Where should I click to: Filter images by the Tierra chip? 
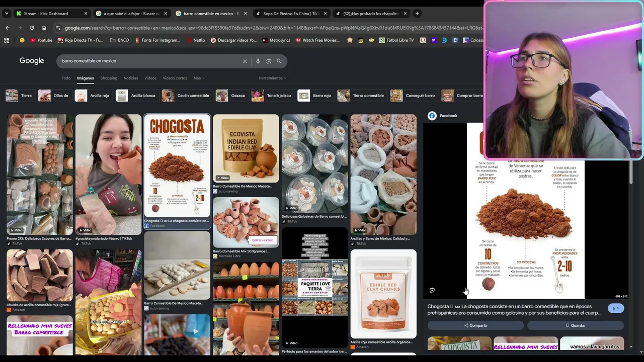(19, 96)
